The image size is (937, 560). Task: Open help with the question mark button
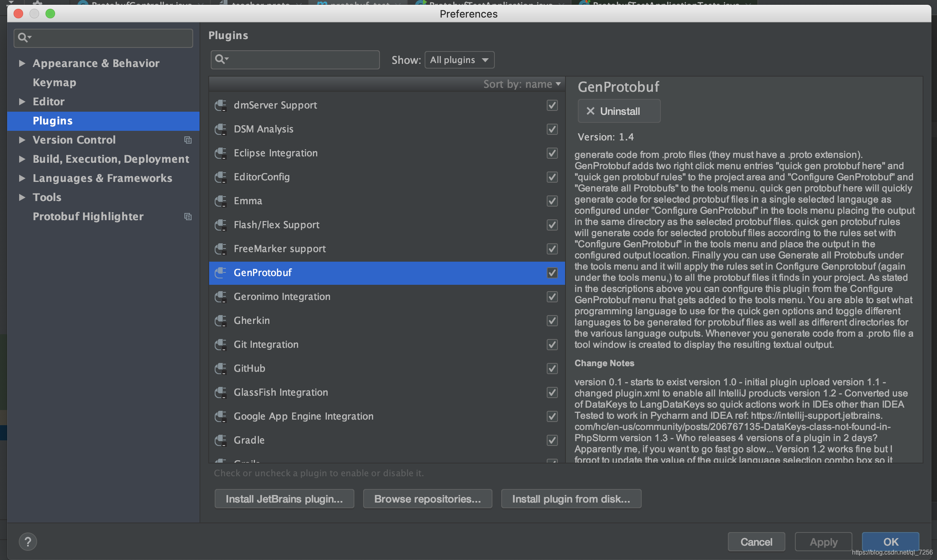(x=28, y=542)
